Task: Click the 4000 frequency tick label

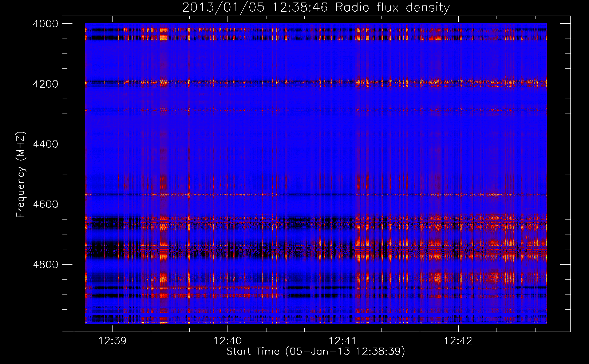Action: (46, 24)
